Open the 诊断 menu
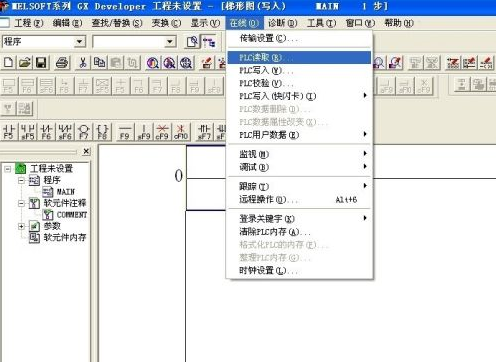 click(283, 23)
